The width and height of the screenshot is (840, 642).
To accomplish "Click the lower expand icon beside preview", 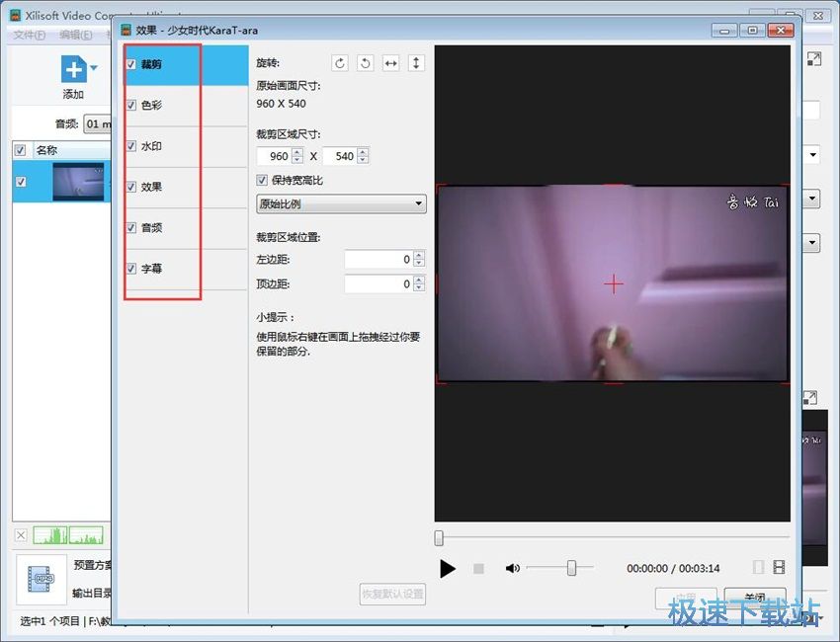I will click(810, 397).
